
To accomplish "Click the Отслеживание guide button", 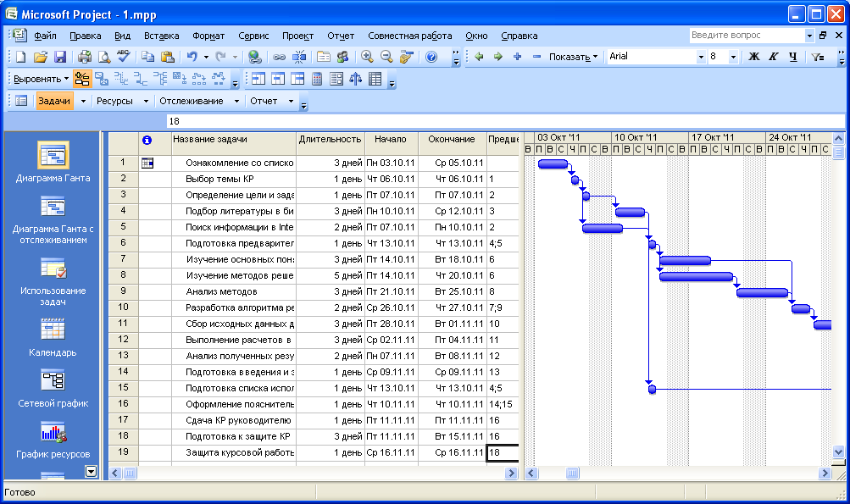I will pyautogui.click(x=191, y=101).
